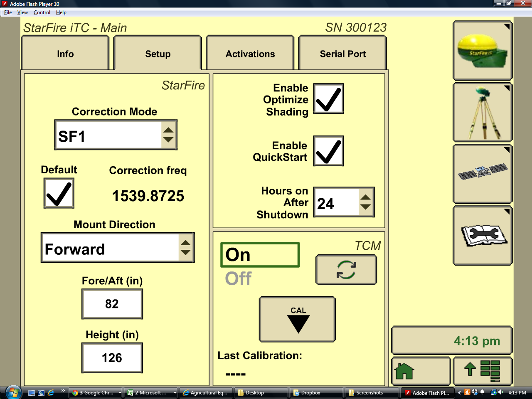Open the satellite icon button
532x399 pixels.
[x=482, y=174]
